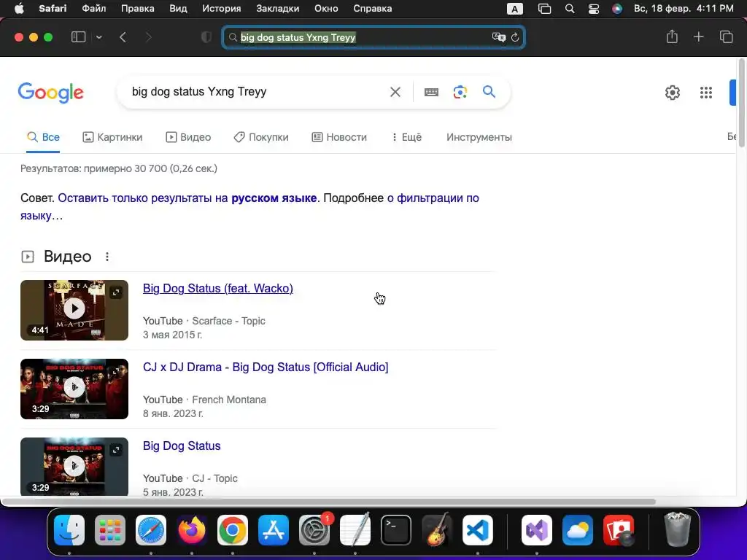Switch to the Видео tab

tap(188, 137)
